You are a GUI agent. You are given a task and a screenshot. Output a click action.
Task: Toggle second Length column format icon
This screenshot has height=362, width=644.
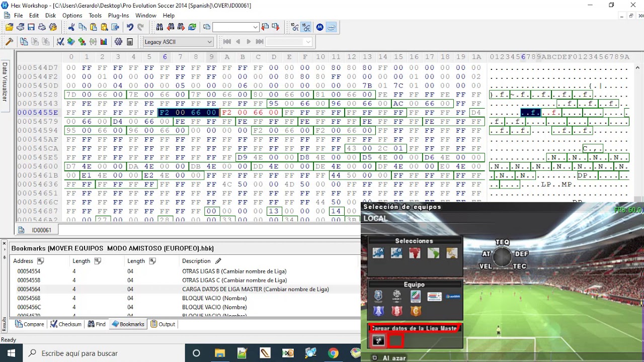152,261
